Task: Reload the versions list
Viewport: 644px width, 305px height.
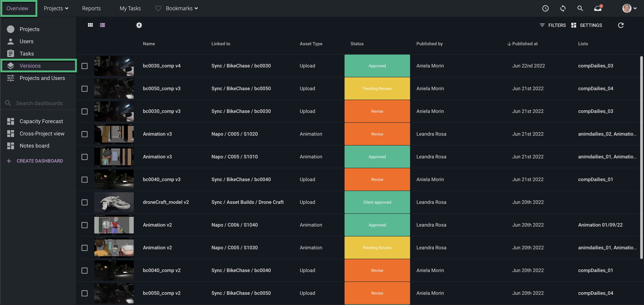Action: [x=621, y=25]
